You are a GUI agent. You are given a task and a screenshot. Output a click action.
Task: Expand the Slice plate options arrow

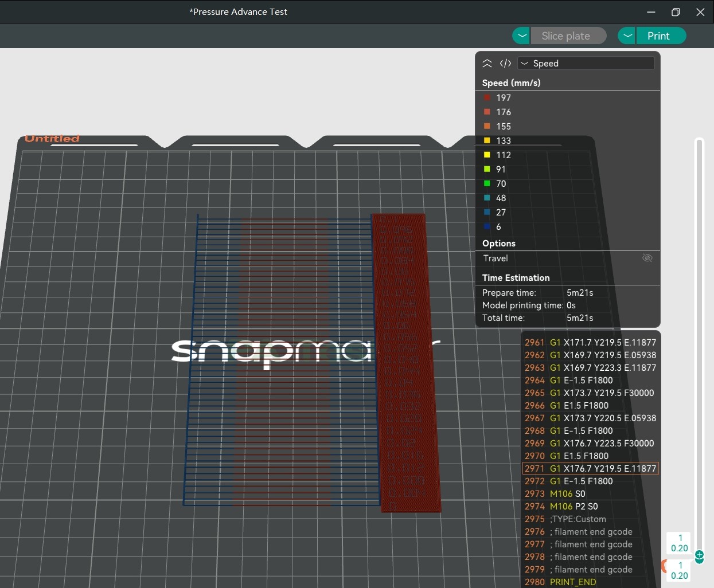pyautogui.click(x=521, y=36)
